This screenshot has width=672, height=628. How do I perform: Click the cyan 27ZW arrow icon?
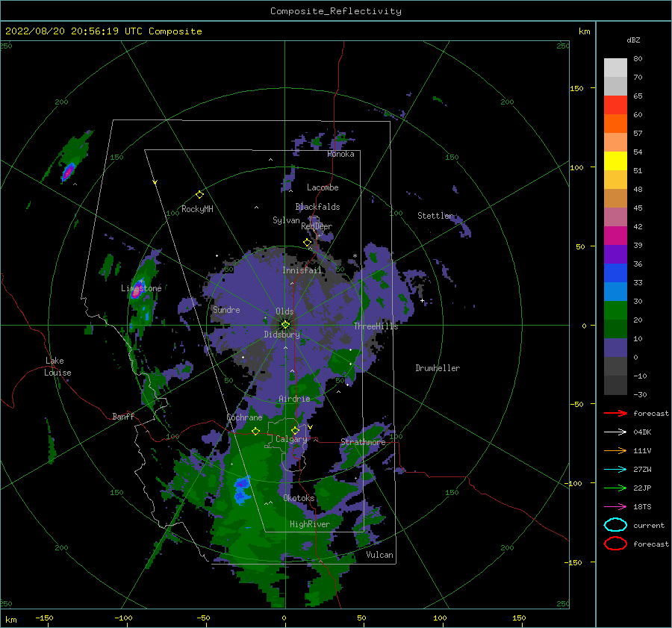tap(615, 470)
